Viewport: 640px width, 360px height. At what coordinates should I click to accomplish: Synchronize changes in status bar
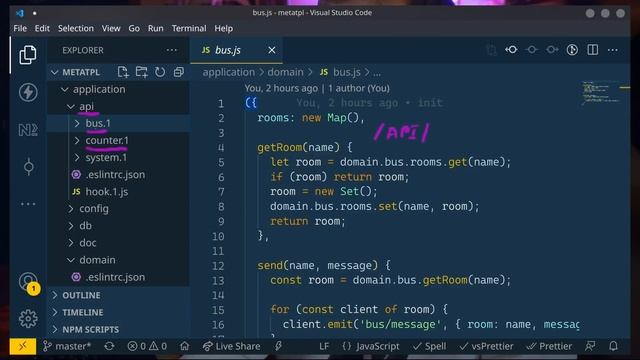[109, 346]
